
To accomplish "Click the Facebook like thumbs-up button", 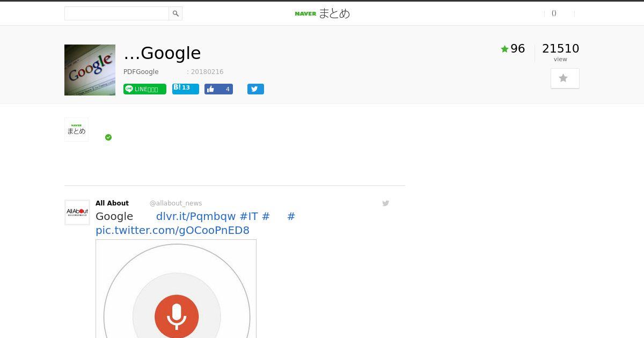I will (218, 89).
